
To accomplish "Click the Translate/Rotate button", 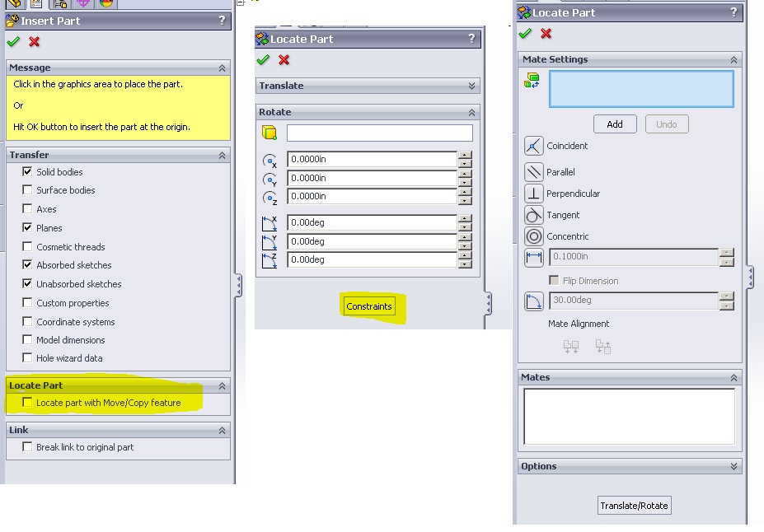I will [634, 505].
